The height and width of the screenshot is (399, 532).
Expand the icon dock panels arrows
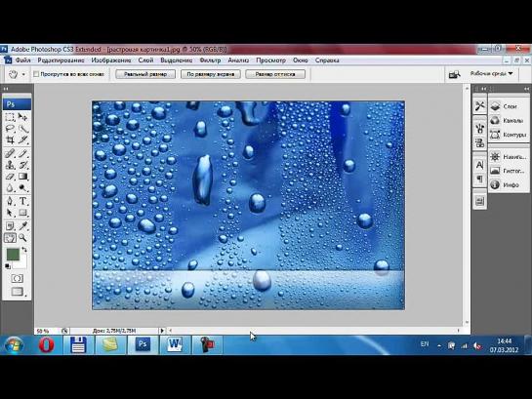(x=484, y=89)
